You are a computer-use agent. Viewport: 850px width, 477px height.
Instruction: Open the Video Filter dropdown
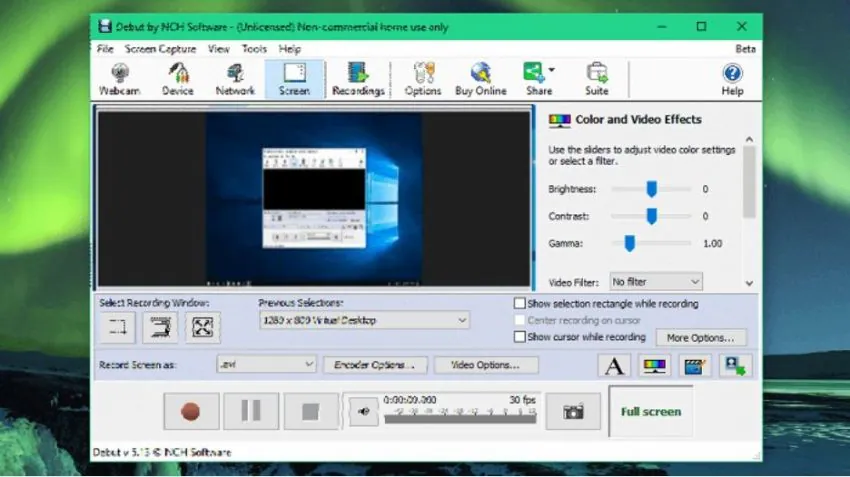pos(656,282)
